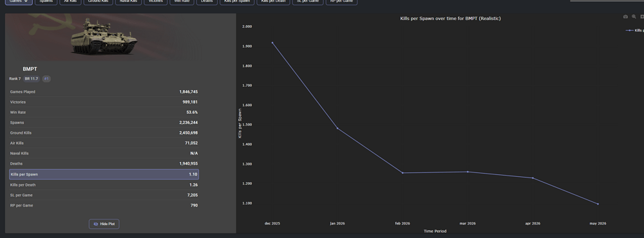The height and width of the screenshot is (238, 644).
Task: Click the may 2026 x-axis label
Action: (598, 224)
